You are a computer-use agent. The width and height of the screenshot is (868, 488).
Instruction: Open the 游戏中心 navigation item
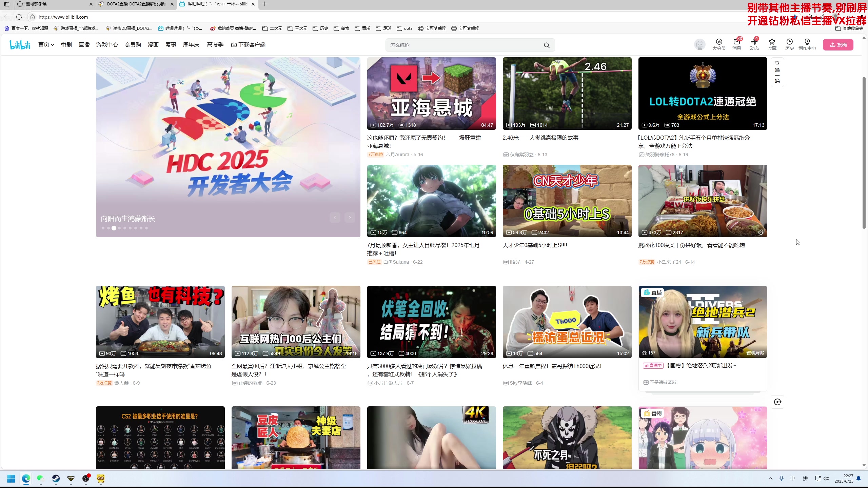click(107, 45)
